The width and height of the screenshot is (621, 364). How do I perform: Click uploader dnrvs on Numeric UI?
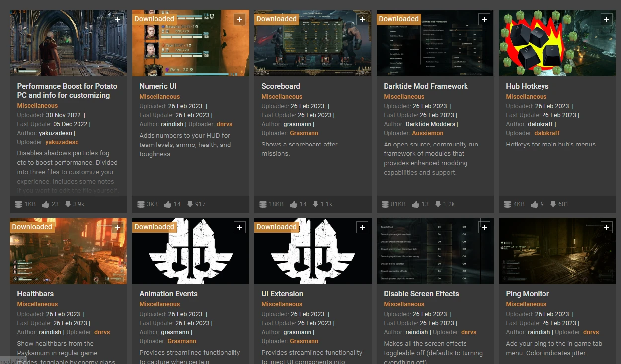tap(225, 124)
